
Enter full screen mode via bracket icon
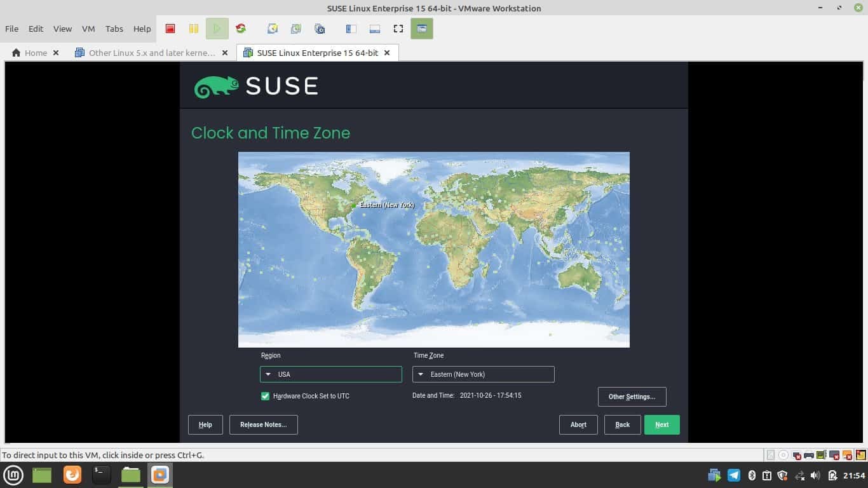tap(398, 29)
